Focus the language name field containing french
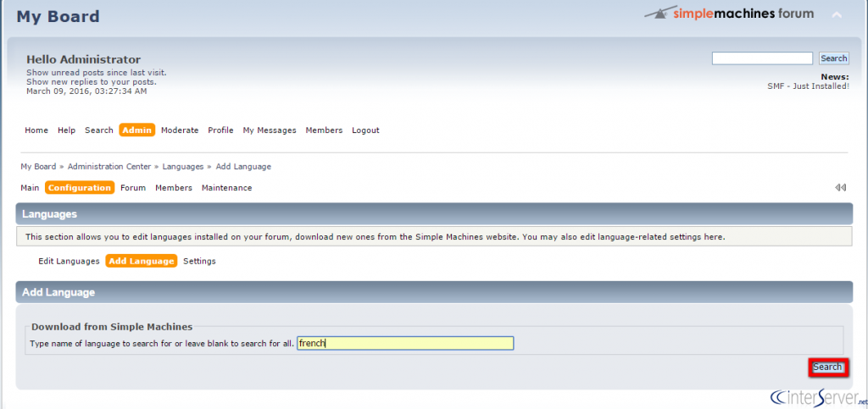 click(405, 343)
